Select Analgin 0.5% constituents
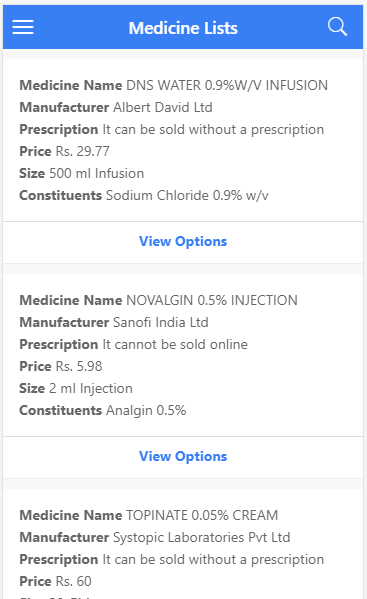367x599 pixels. (x=146, y=411)
